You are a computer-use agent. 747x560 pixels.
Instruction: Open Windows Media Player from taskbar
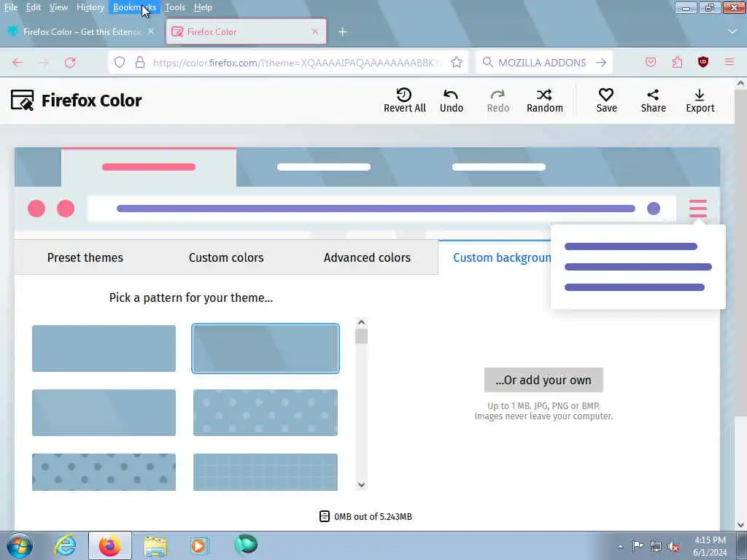200,545
